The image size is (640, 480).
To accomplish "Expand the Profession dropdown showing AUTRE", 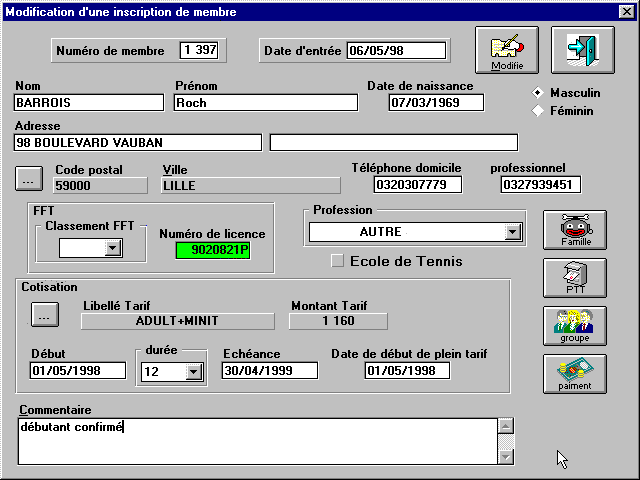I will point(513,232).
